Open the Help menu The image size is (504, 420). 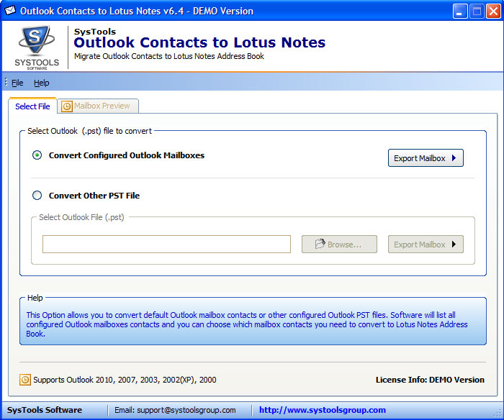41,83
